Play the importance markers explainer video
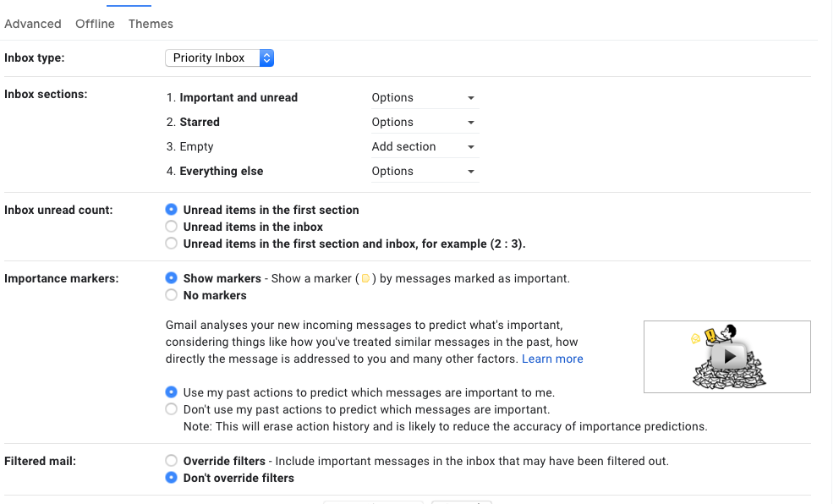The height and width of the screenshot is (504, 839). pyautogui.click(x=728, y=356)
